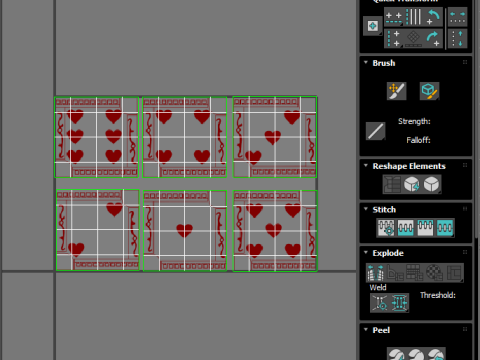Click the Strength: label
This screenshot has height=360, width=480.
[x=414, y=121]
